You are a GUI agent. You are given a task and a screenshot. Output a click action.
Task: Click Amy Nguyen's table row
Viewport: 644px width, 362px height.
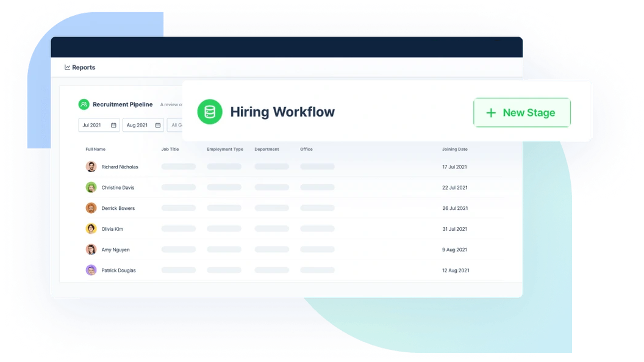[x=274, y=250]
